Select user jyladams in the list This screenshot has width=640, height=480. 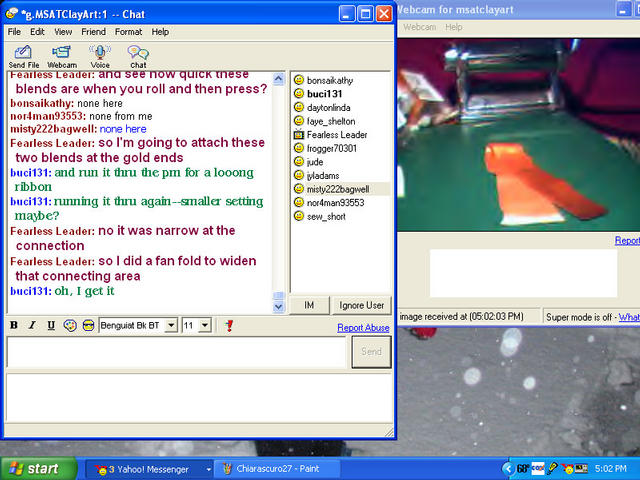(323, 176)
